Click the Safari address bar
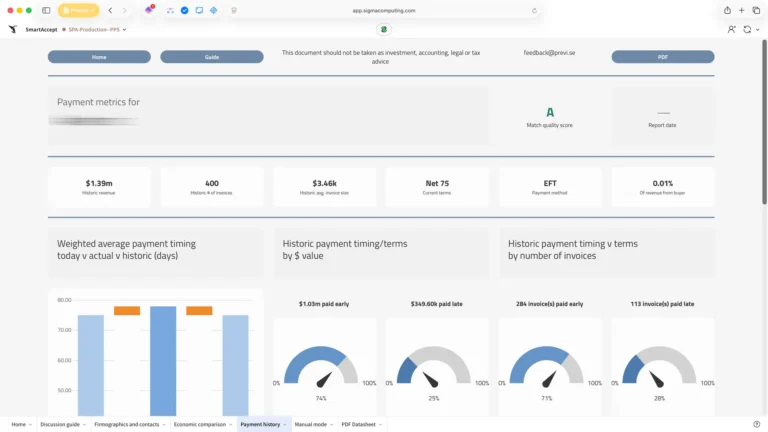Viewport: 768px width, 432px height. pyautogui.click(x=384, y=10)
